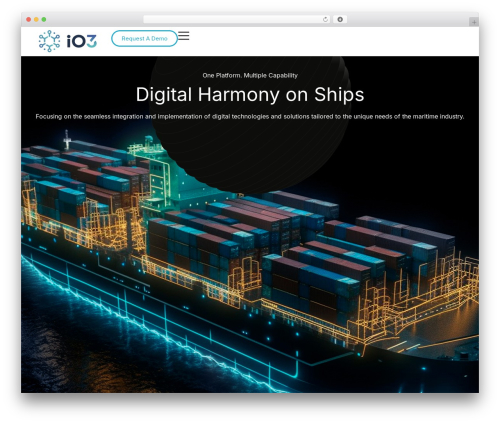Click the maritime industry description paragraph

pos(250,117)
